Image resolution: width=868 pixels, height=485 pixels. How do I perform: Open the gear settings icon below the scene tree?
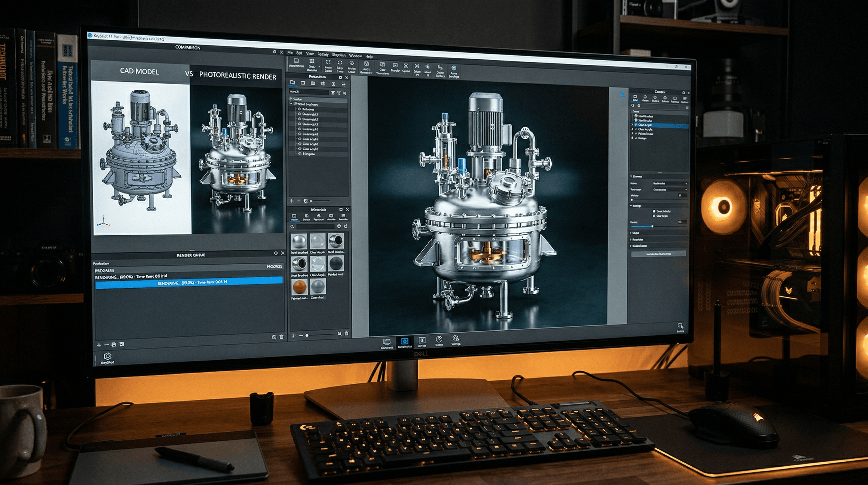tap(306, 201)
